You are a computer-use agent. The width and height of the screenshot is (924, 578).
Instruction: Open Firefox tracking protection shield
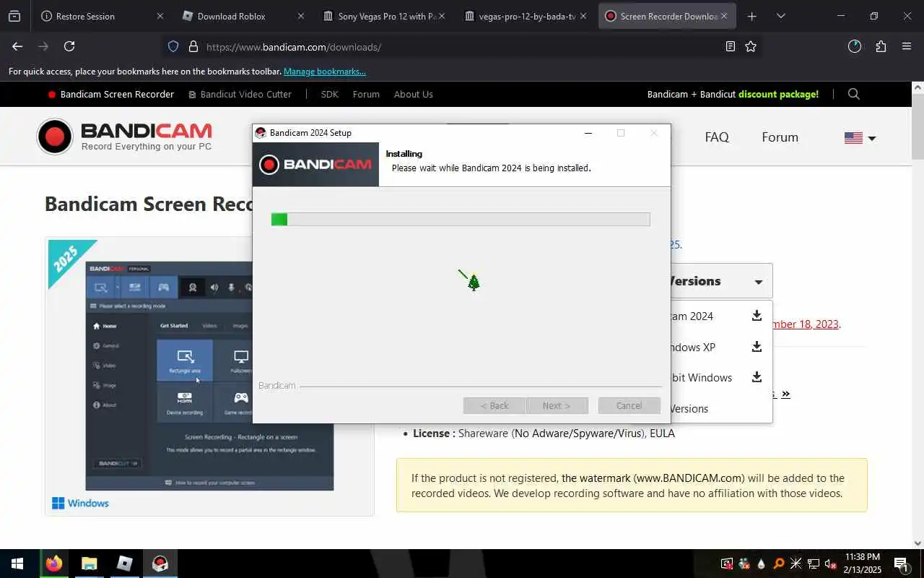tap(173, 46)
